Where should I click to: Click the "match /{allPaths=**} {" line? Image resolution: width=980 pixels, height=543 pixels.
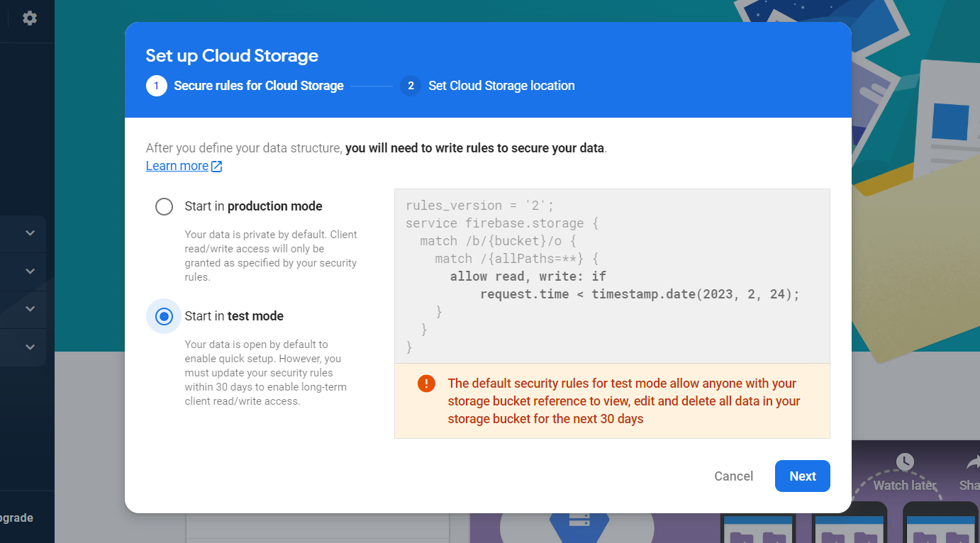tap(517, 259)
